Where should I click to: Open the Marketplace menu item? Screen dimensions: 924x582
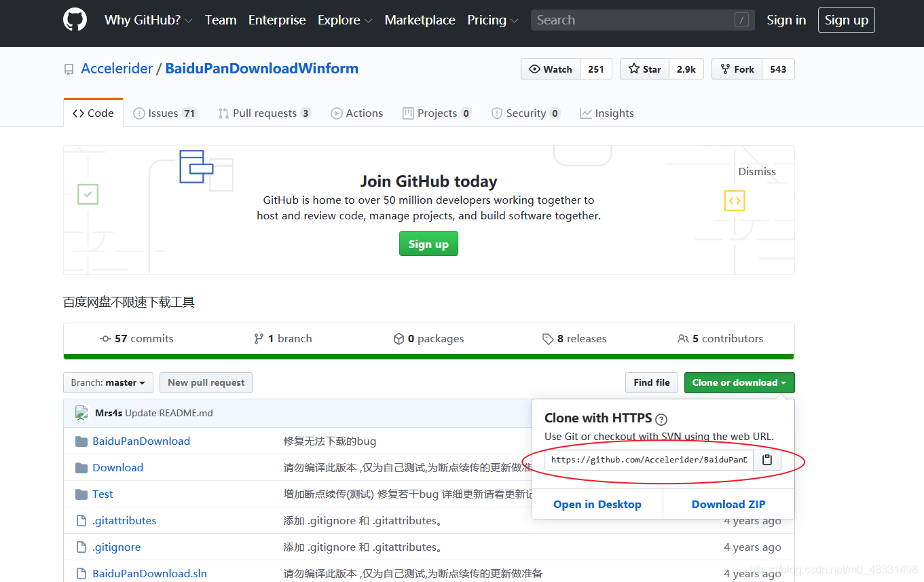420,20
